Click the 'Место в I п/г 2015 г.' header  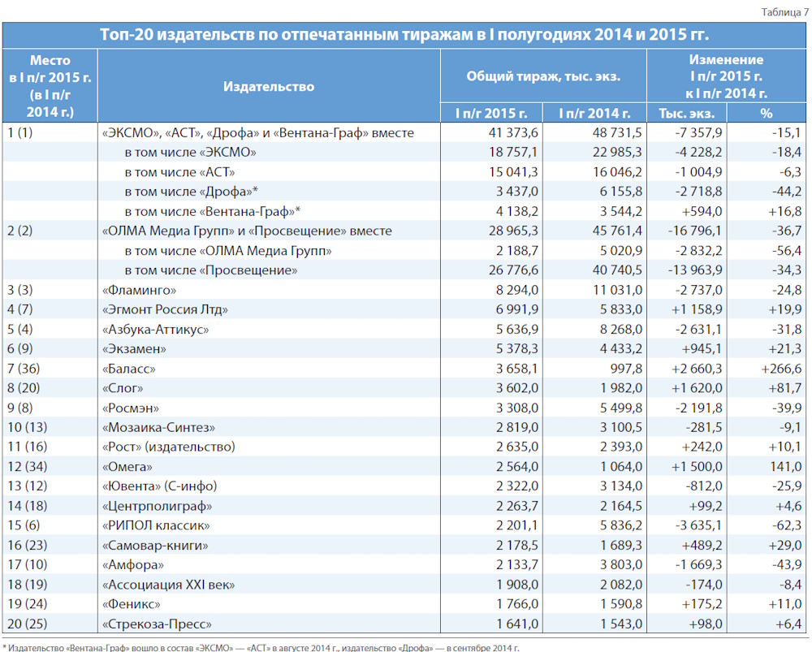pos(50,86)
